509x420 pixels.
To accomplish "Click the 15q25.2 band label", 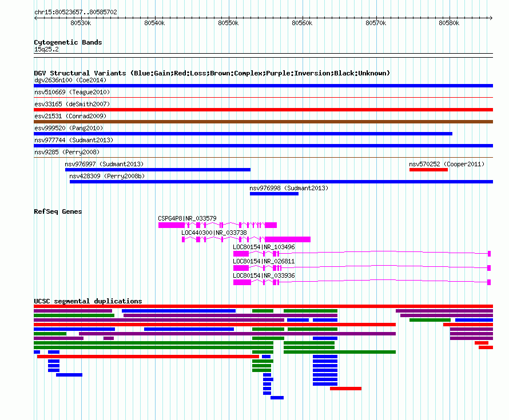I will tap(46, 49).
